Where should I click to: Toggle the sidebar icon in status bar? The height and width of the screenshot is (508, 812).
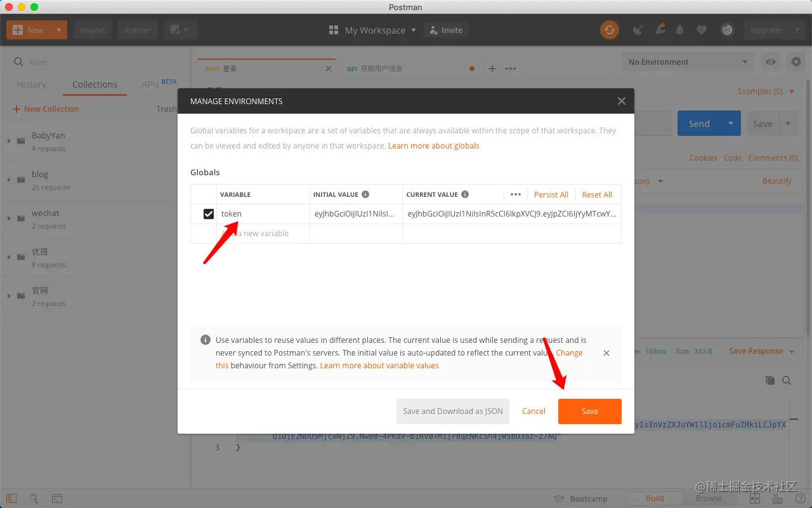point(11,498)
